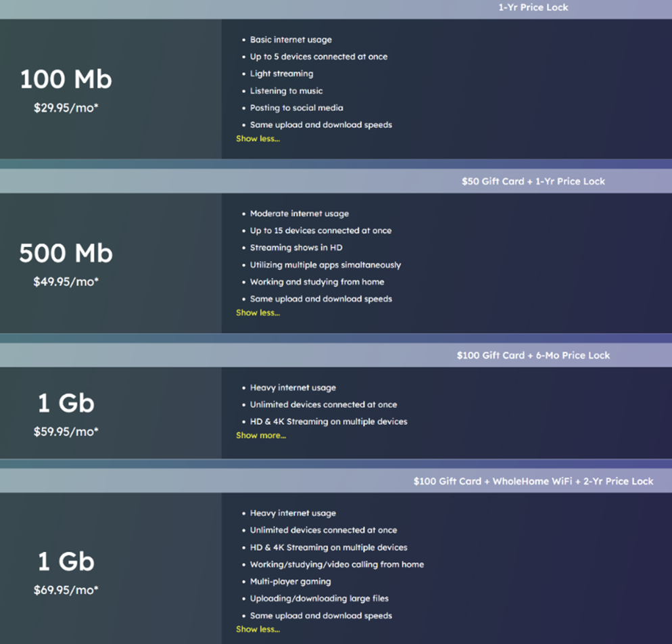Screen dimensions: 672x644
Task: Click "Up to 15 devices connected at once"
Action: pos(320,231)
